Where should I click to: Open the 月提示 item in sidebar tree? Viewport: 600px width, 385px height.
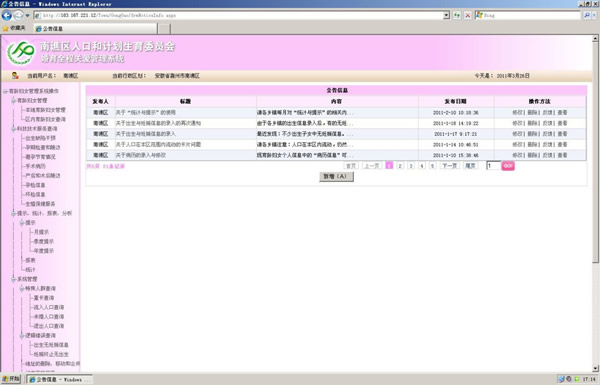[x=41, y=232]
